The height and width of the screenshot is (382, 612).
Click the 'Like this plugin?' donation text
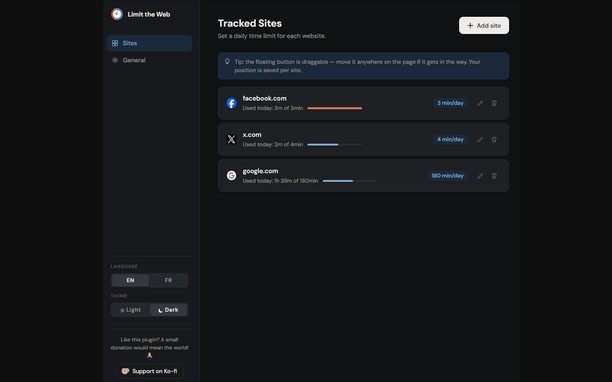point(149,343)
